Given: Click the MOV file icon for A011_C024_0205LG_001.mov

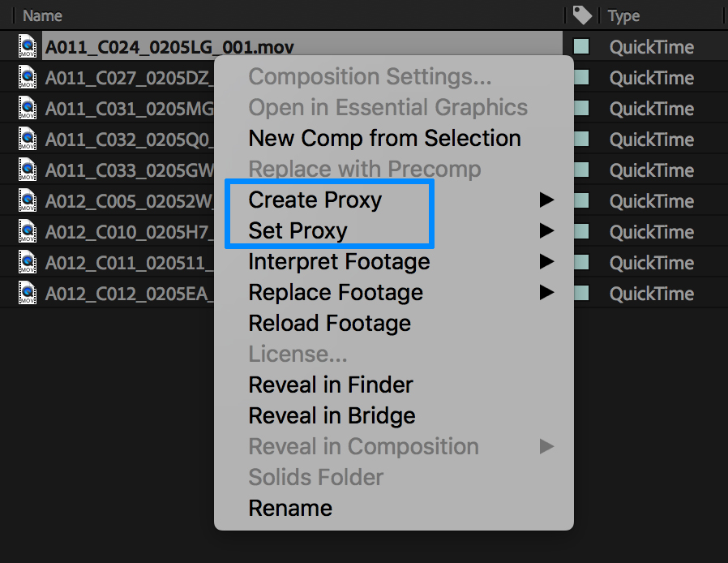Looking at the screenshot, I should [28, 47].
